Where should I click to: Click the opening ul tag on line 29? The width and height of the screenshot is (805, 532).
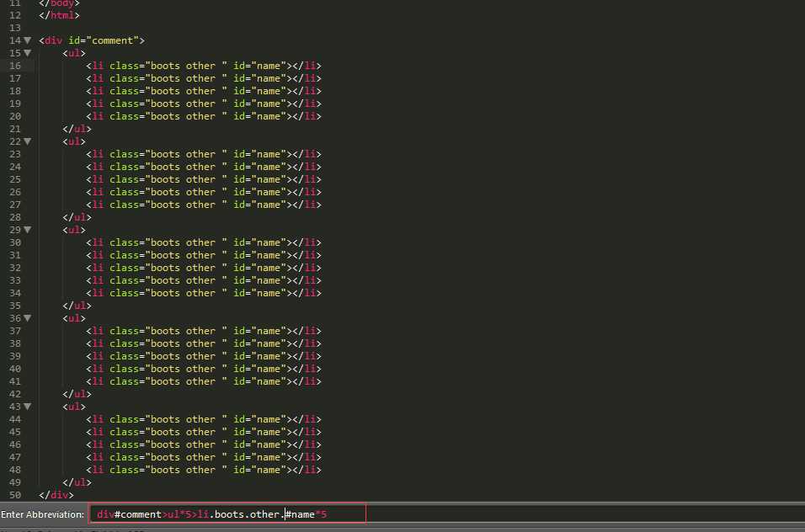click(74, 230)
